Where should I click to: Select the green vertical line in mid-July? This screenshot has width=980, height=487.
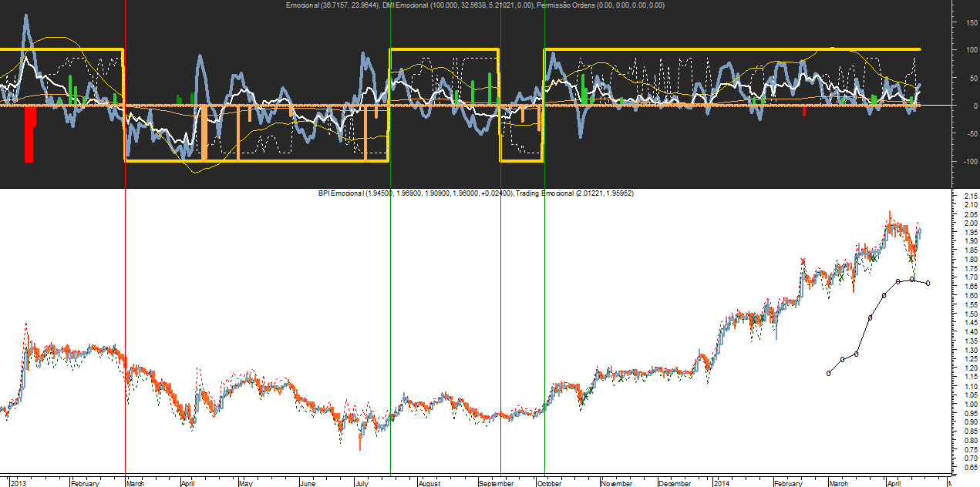click(391, 308)
